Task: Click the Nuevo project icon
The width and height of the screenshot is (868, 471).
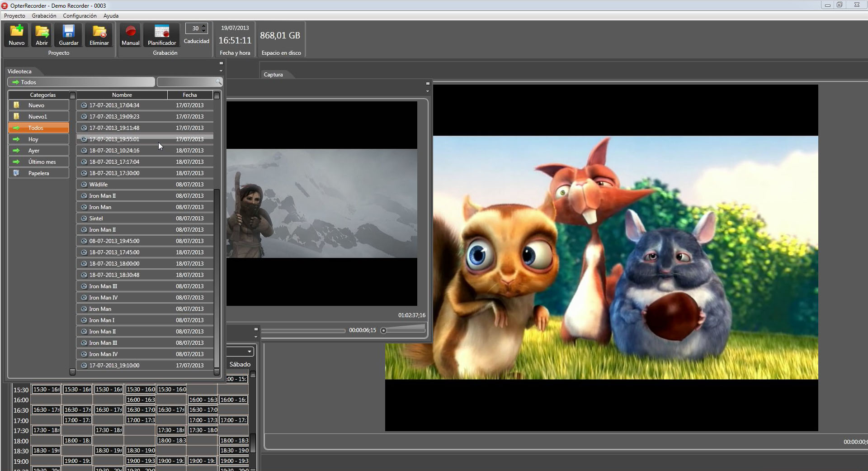Action: (x=17, y=34)
